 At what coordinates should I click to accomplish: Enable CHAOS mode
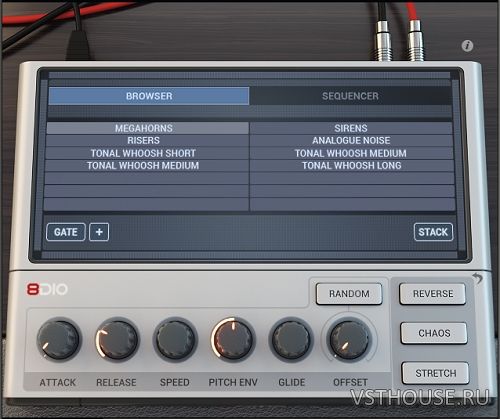(434, 333)
